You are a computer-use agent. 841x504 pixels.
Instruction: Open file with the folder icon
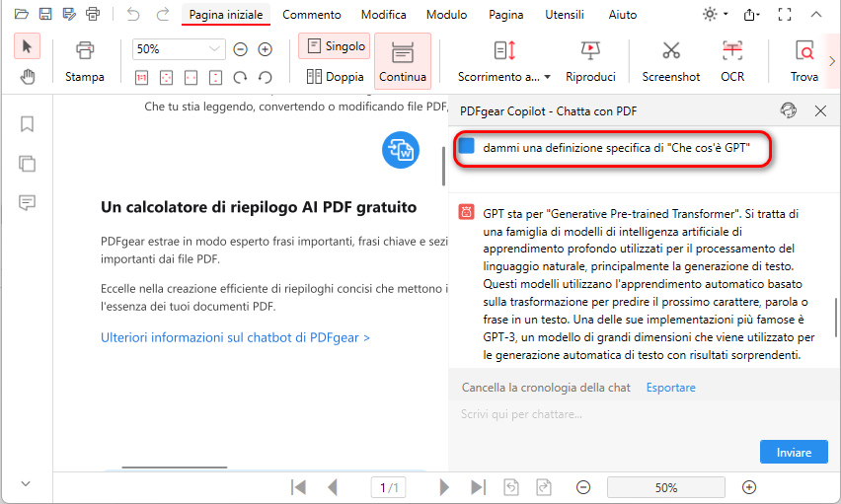(22, 14)
